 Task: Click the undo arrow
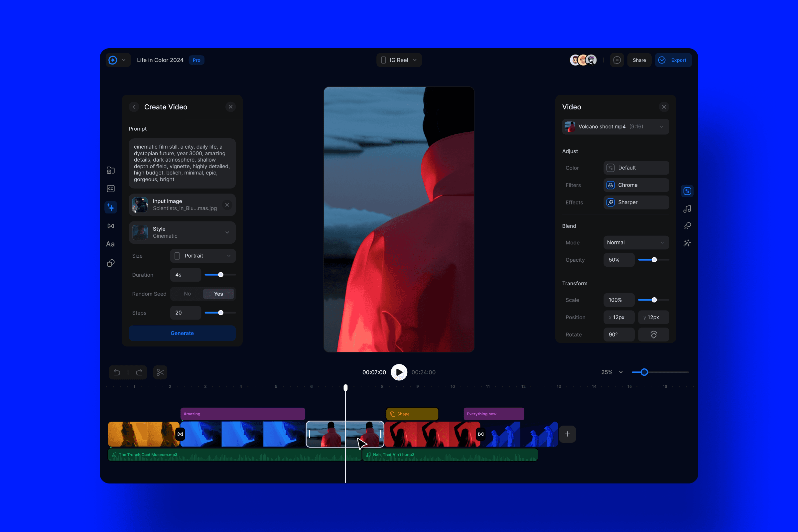coord(117,372)
